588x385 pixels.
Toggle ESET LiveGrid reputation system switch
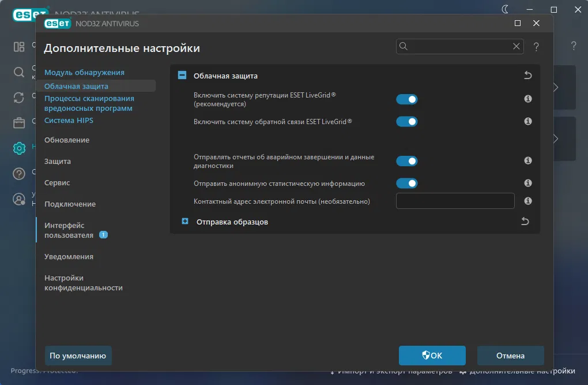point(407,99)
